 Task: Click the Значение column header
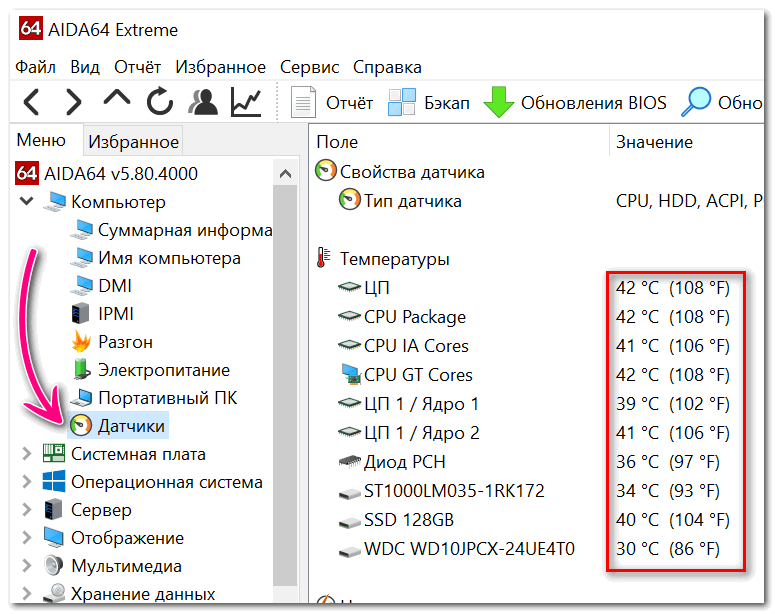pyautogui.click(x=654, y=142)
